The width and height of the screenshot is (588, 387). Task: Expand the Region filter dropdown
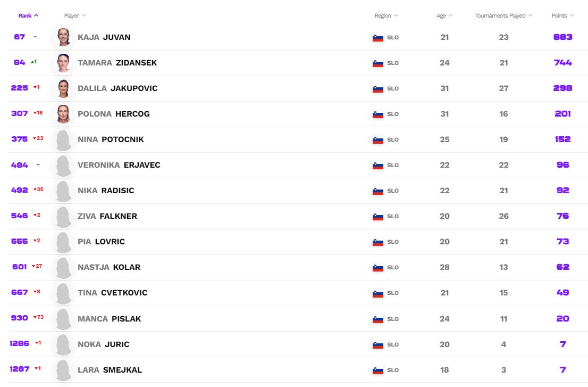click(x=386, y=16)
